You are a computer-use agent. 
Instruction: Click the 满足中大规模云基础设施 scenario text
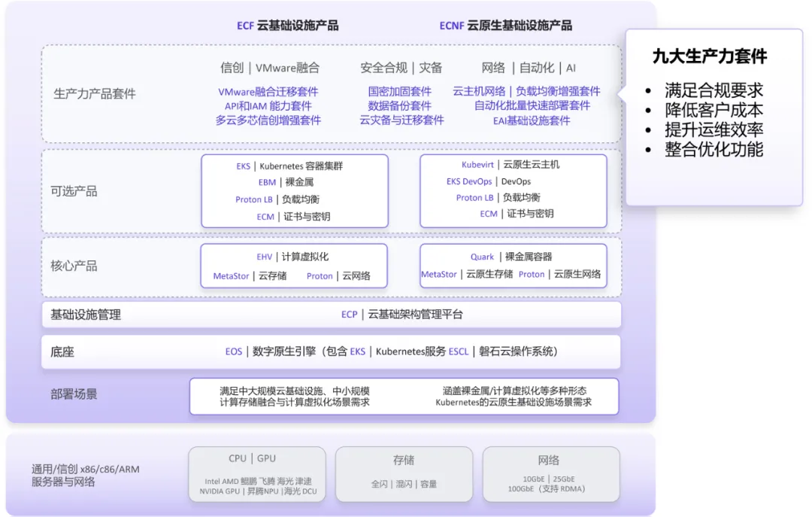tap(294, 396)
